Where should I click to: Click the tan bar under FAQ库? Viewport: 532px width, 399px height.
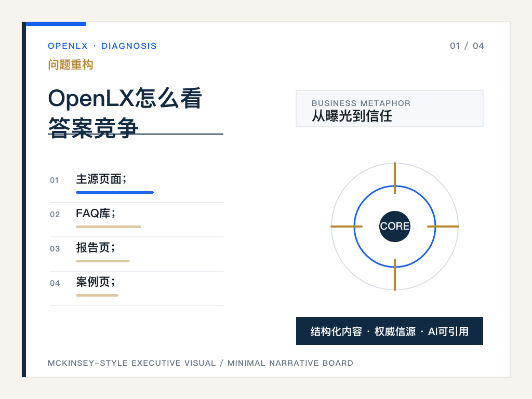click(109, 227)
